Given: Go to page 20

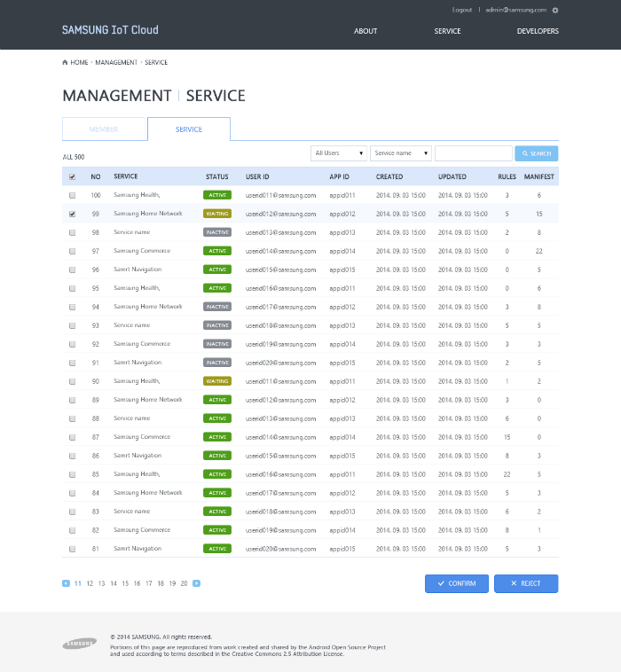Looking at the screenshot, I should tap(184, 583).
